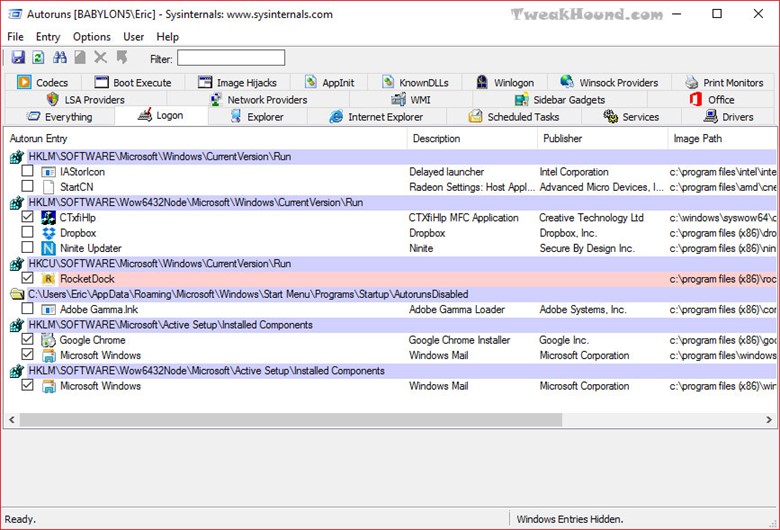Open the AppInit tab
Screen dimensions: 780x530
point(329,82)
